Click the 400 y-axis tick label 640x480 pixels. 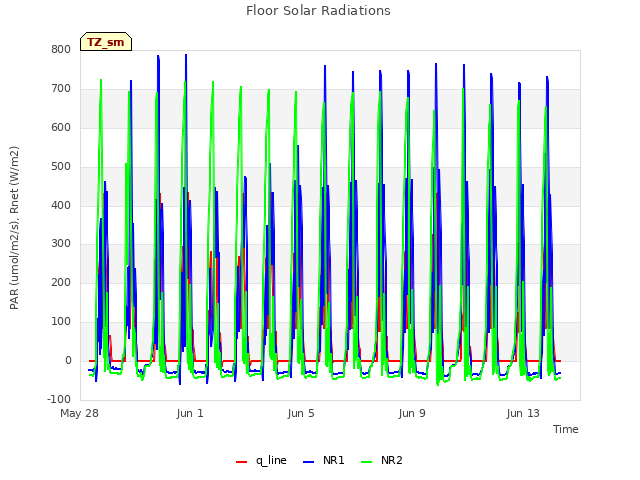click(x=61, y=205)
